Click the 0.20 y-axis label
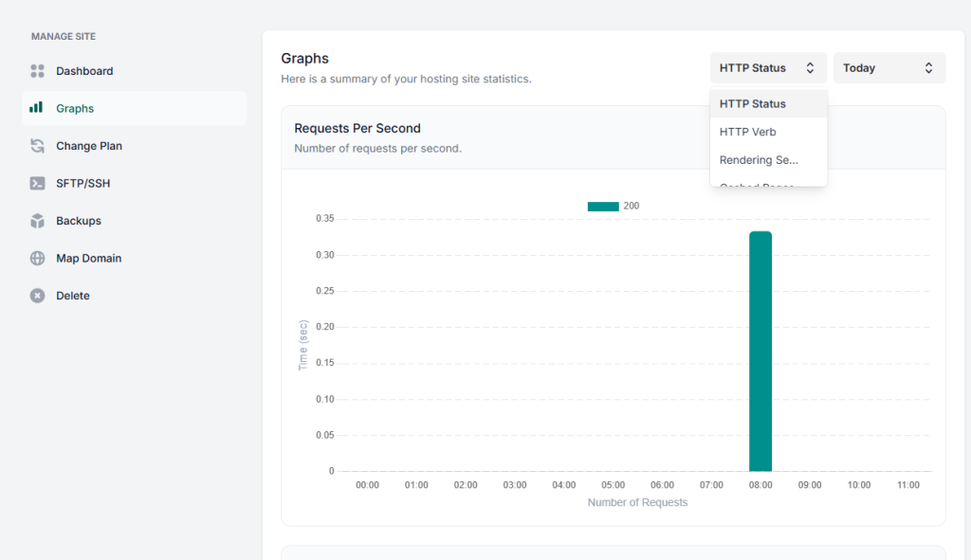 coord(325,327)
